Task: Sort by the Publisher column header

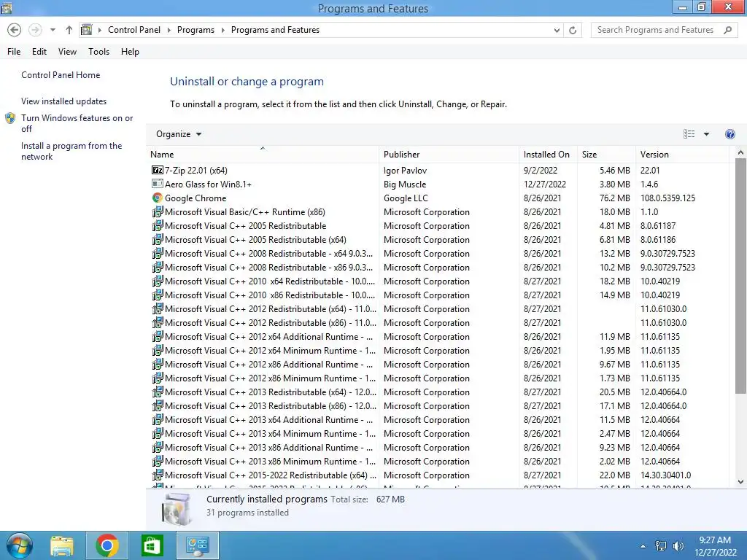Action: click(449, 155)
